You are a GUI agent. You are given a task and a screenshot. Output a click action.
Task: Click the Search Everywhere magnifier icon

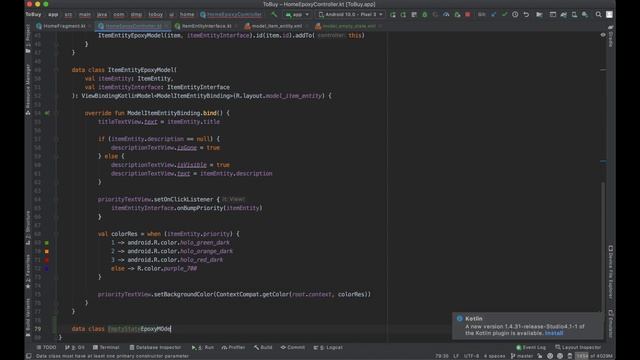click(x=598, y=14)
